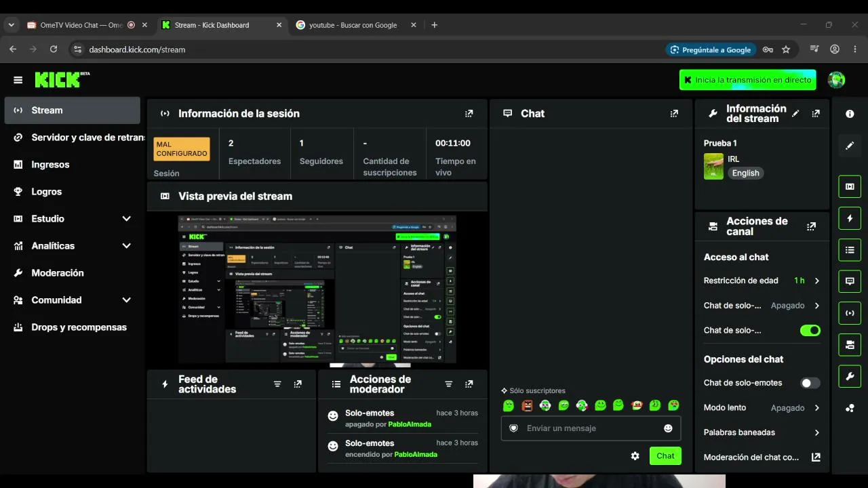Screen dimensions: 868x488
Task: Insert the heart-eyes emote into chat
Action: point(673,405)
